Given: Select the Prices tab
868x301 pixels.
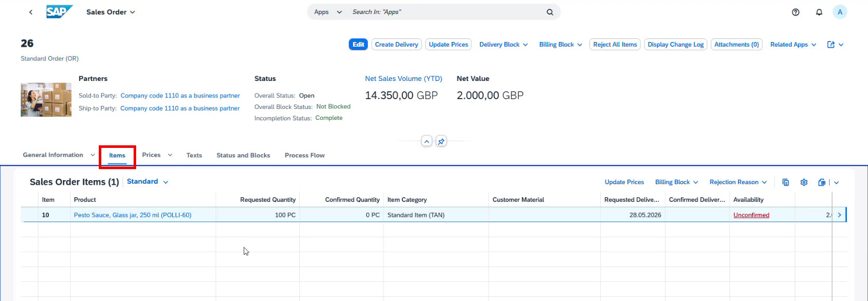Looking at the screenshot, I should (x=151, y=155).
